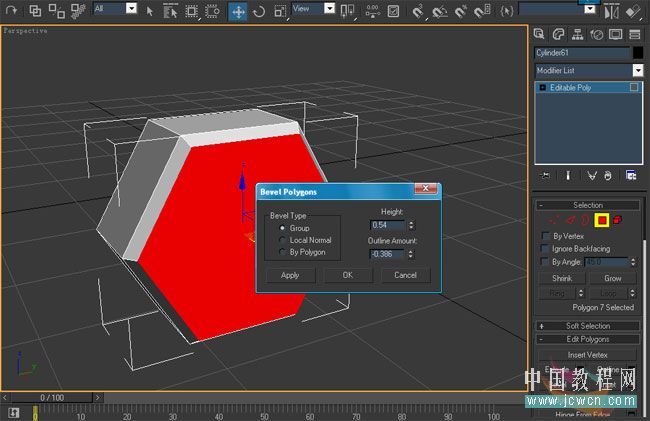Toggle the Percent Snap icon
The width and height of the screenshot is (650, 421).
[461, 11]
